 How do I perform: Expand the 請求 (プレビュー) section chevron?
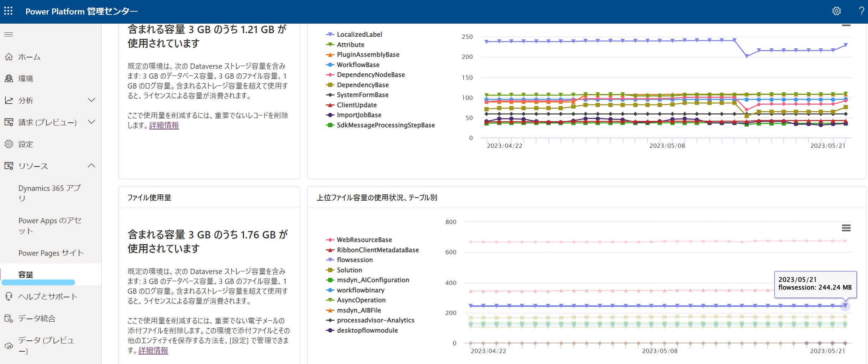click(91, 122)
